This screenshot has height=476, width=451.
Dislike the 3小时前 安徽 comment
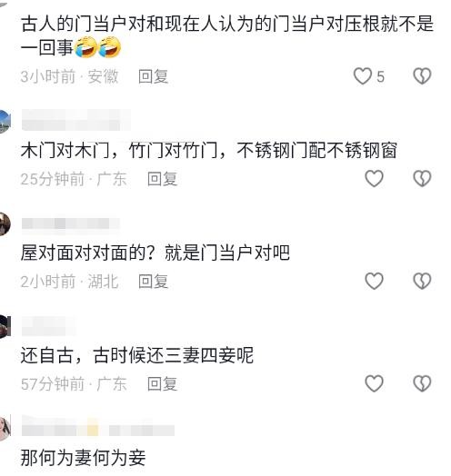(422, 76)
